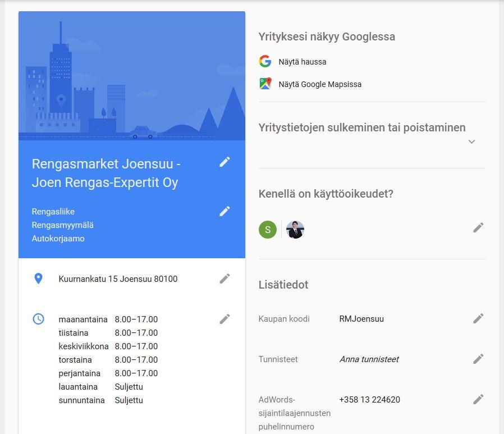
Task: Click the perjantaina hours row
Action: point(108,373)
